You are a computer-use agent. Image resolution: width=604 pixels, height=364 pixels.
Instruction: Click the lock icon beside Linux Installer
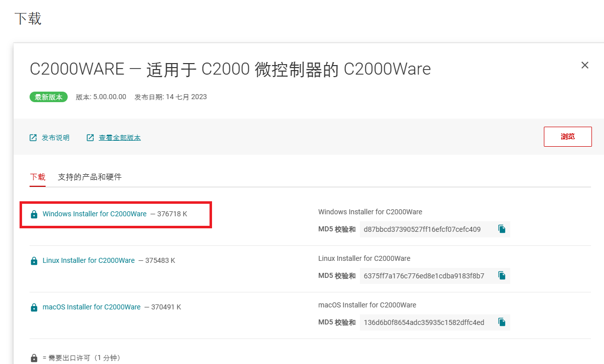pos(34,261)
